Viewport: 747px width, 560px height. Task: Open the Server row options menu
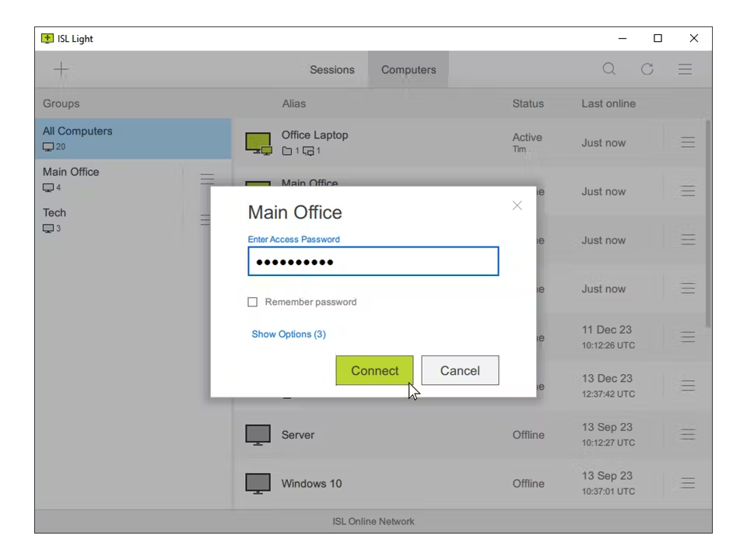687,434
